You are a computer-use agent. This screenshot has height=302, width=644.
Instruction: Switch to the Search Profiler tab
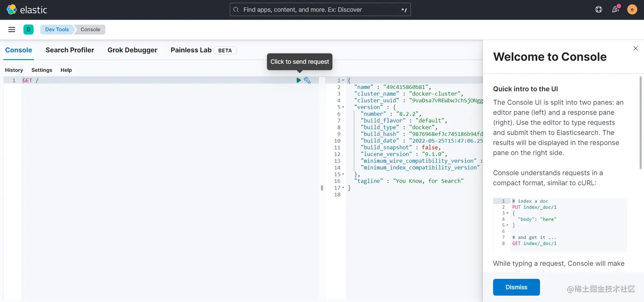[x=70, y=50]
